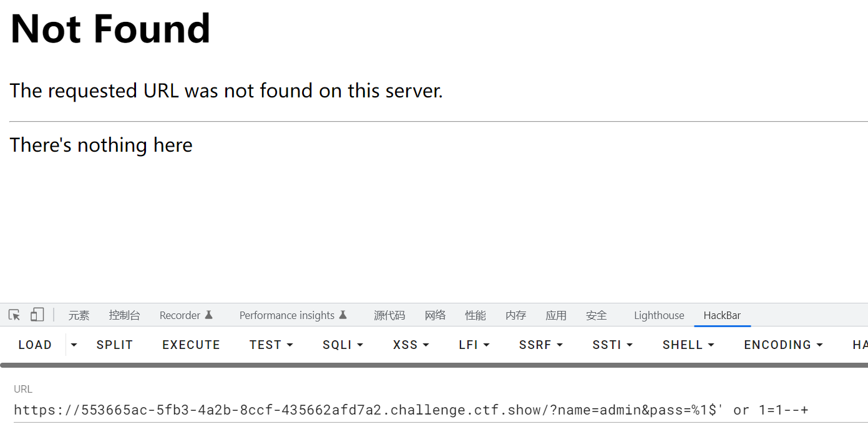
Task: Open the arrow dropdown beside LOAD
Action: coord(74,345)
